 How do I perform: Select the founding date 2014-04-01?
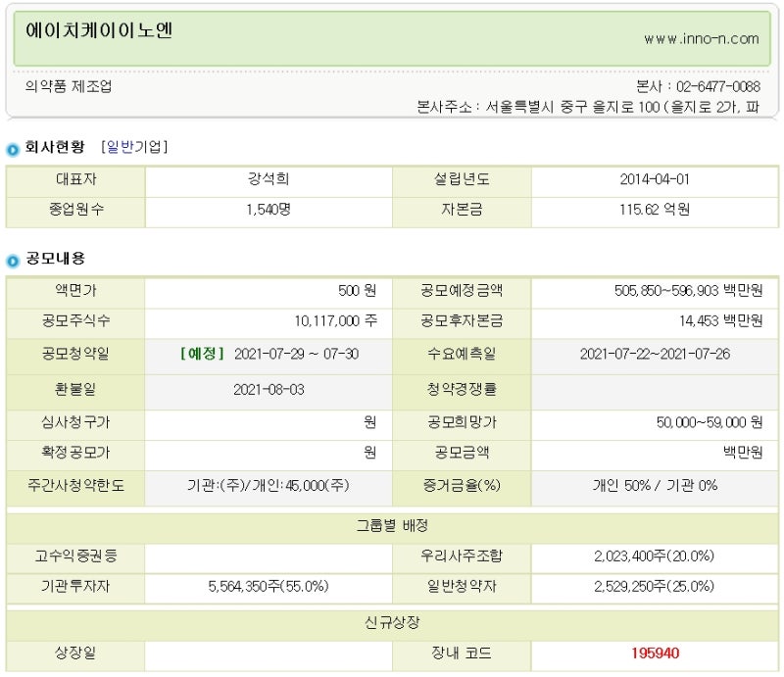[x=655, y=179]
